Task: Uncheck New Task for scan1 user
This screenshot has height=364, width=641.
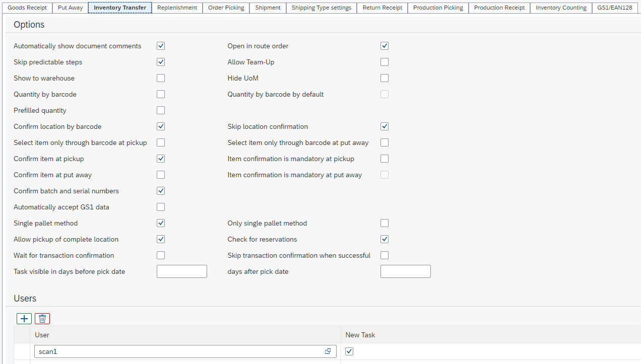Action: pyautogui.click(x=349, y=351)
